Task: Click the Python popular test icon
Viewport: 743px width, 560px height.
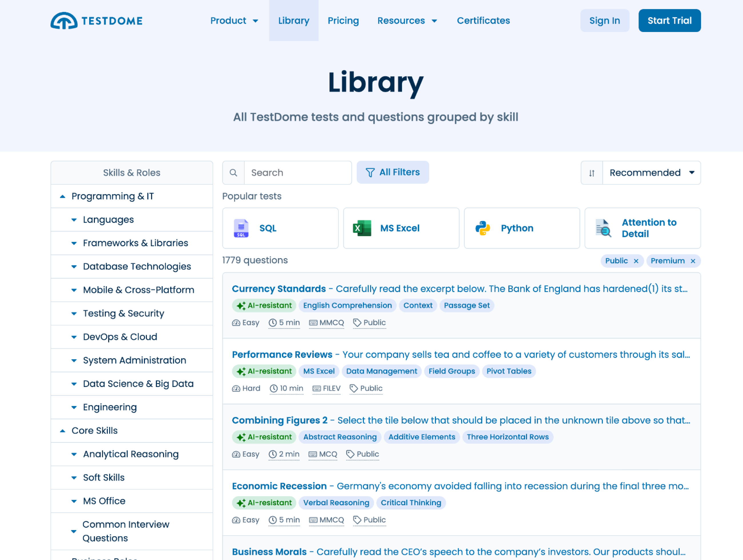Action: (x=483, y=228)
